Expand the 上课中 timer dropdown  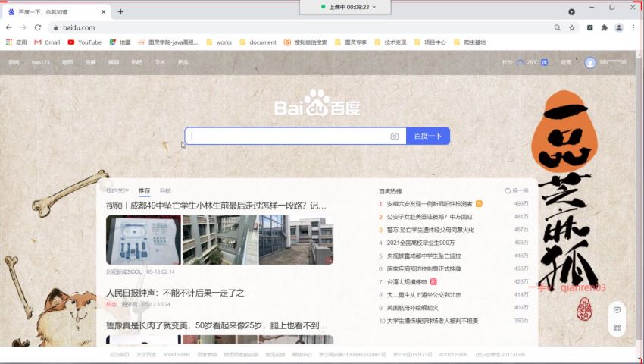374,7
